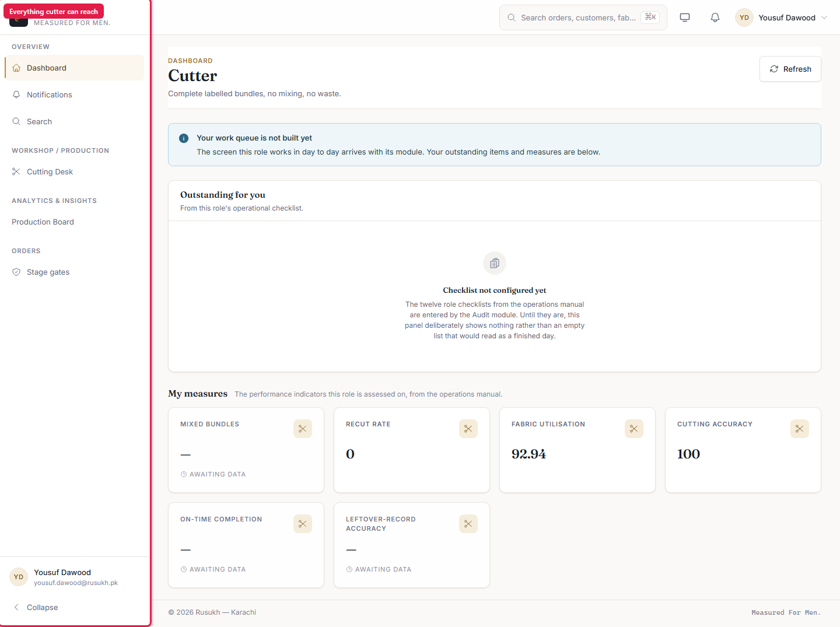The width and height of the screenshot is (840, 627).
Task: Open the YD user avatar menu in header
Action: [x=744, y=17]
